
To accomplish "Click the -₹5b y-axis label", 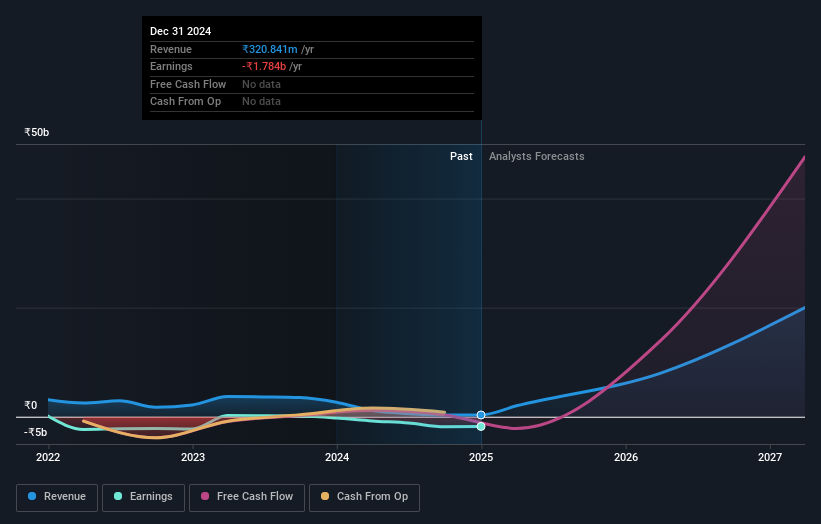I will pyautogui.click(x=36, y=432).
